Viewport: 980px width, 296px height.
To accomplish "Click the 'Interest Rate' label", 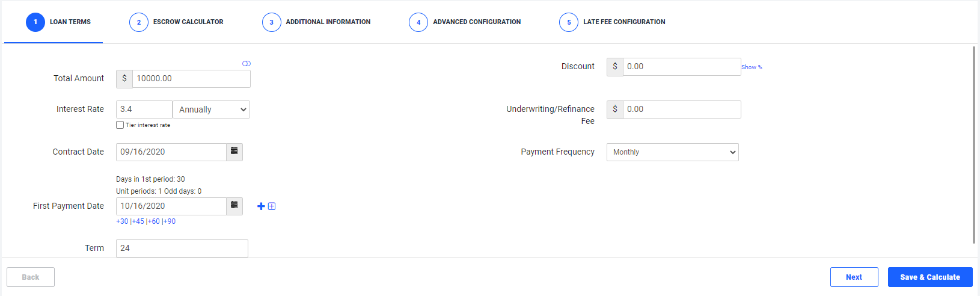I will point(80,109).
